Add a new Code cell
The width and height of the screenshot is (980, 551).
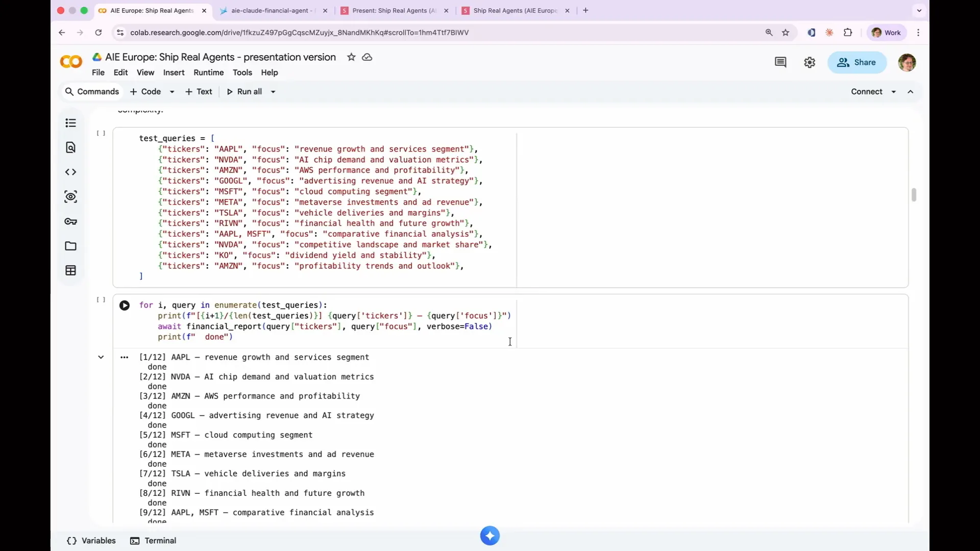145,92
